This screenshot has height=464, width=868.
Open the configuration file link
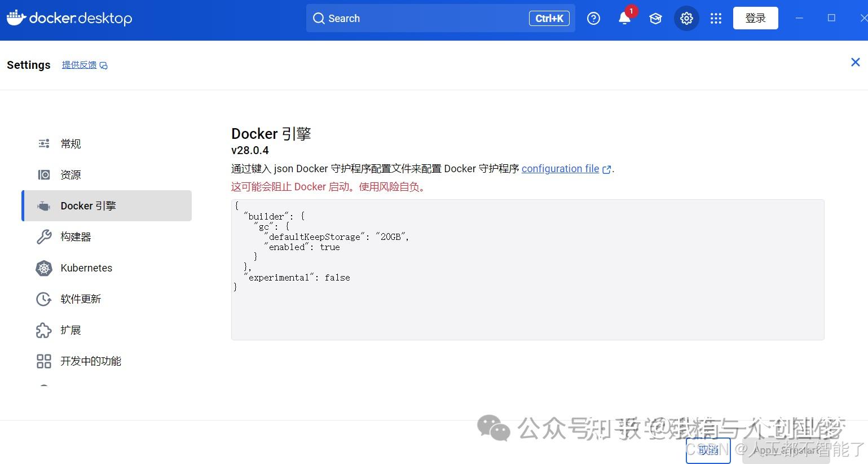point(560,169)
